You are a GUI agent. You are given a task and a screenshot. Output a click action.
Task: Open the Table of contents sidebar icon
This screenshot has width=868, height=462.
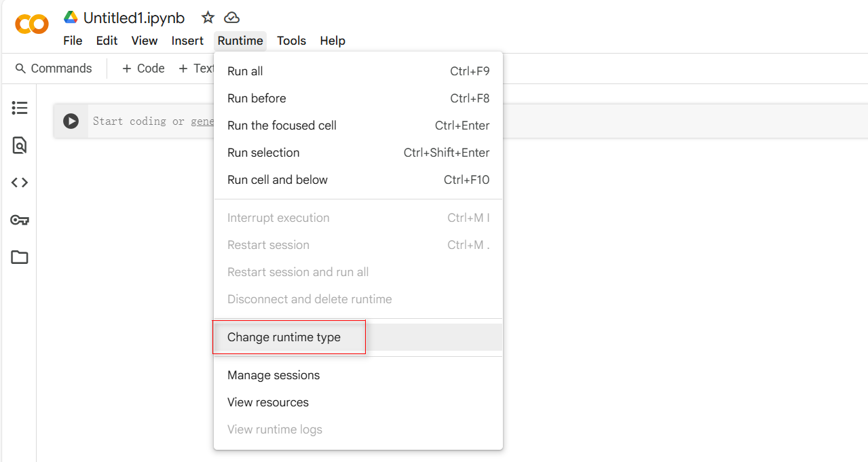(x=20, y=108)
